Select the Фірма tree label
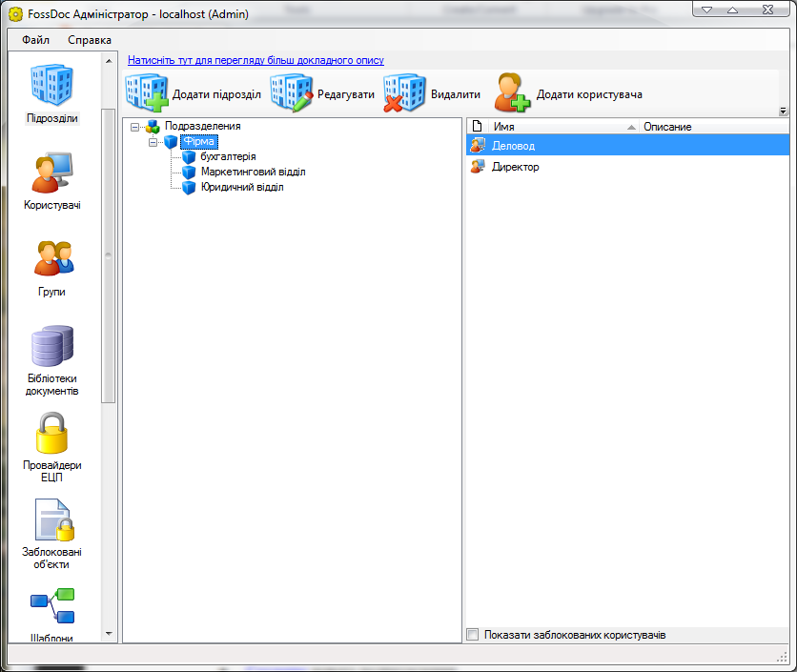Viewport: 797px width, 672px height. coord(199,141)
